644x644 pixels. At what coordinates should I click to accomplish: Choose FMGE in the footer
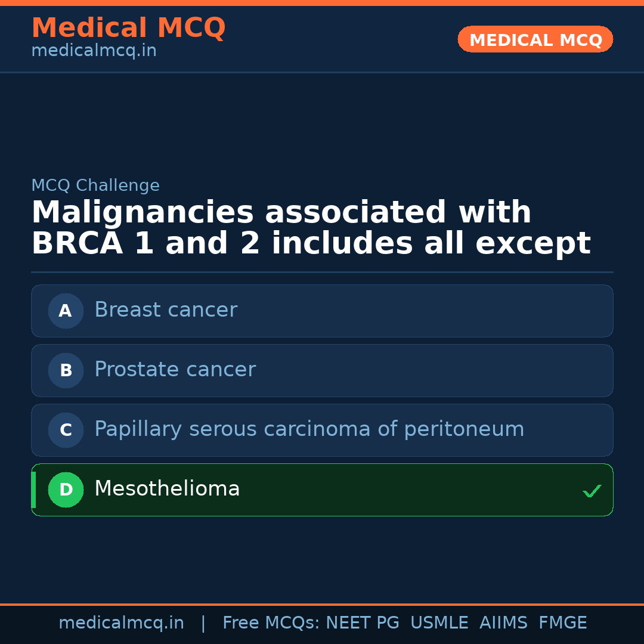point(562,623)
